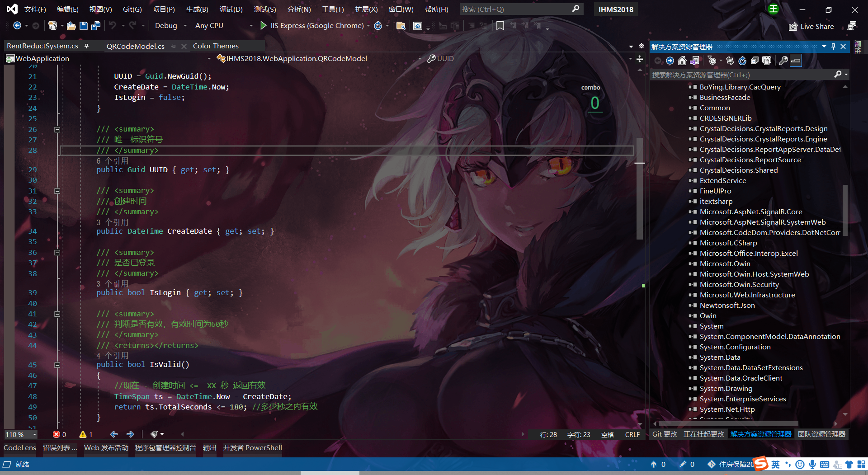This screenshot has width=868, height=475.
Task: Open the 开发者 PowerShell tab
Action: pos(252,447)
